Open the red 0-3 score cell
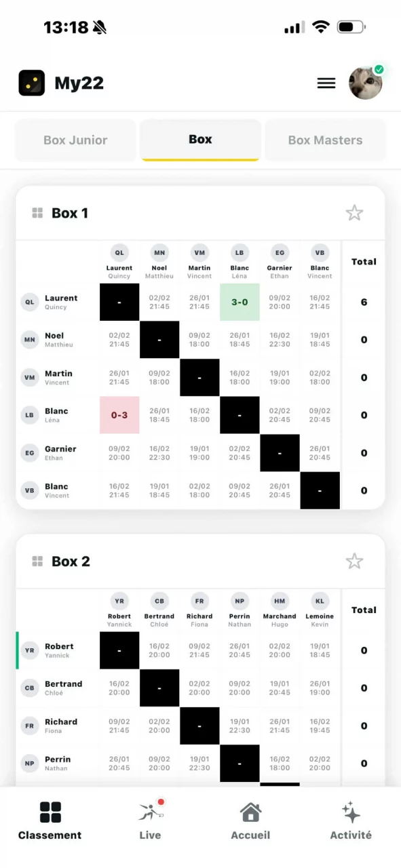The width and height of the screenshot is (401, 868). point(119,415)
